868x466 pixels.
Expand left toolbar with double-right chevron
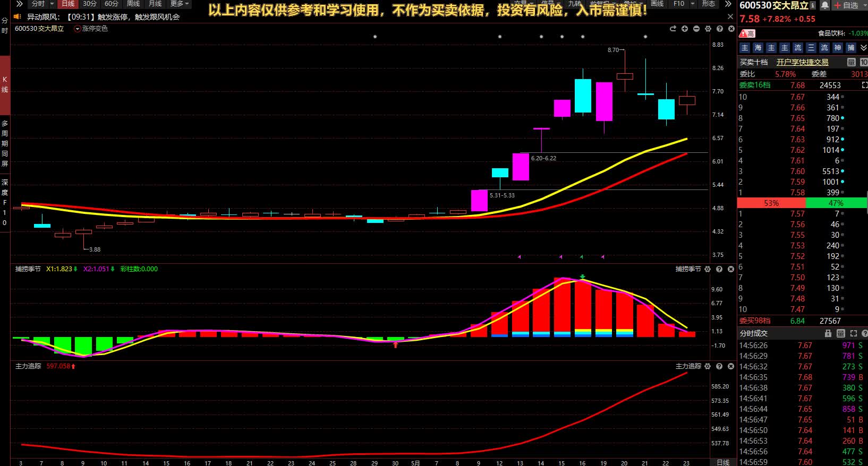(19, 4)
